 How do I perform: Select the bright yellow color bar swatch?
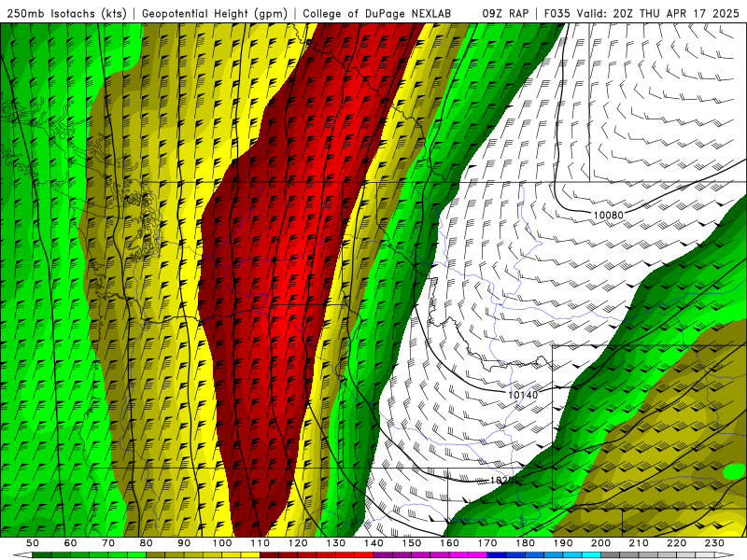click(251, 555)
